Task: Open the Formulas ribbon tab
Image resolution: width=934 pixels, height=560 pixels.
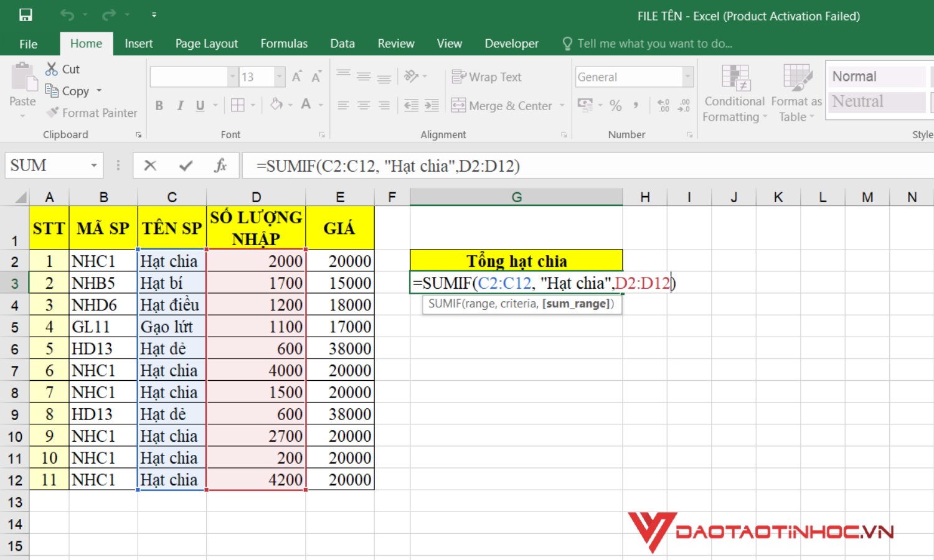Action: 284,44
